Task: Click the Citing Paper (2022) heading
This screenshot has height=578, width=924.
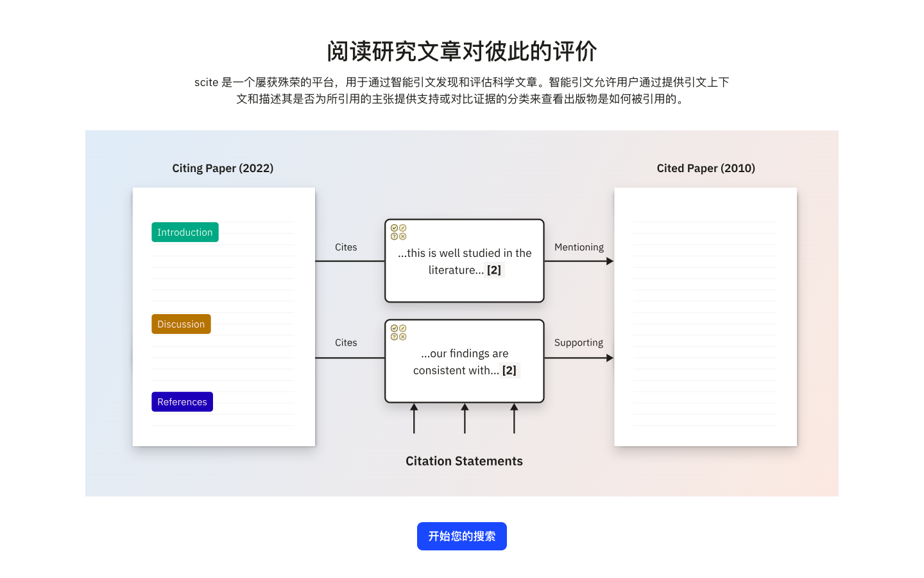Action: [223, 168]
